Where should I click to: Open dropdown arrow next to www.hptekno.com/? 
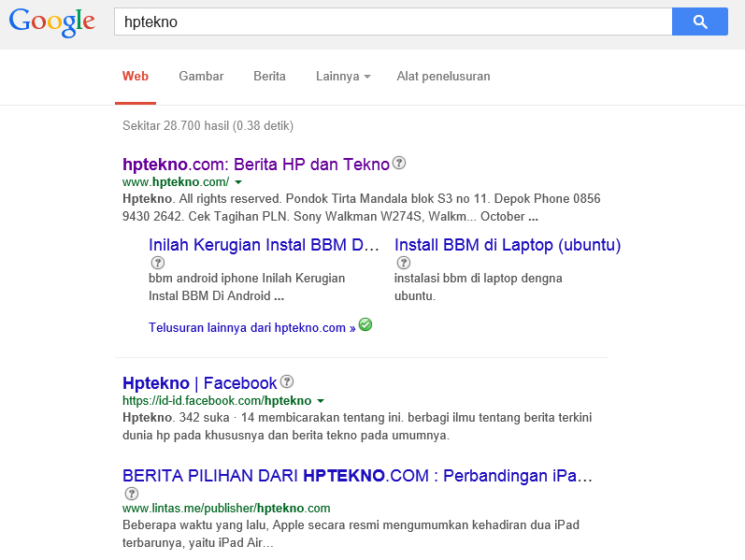click(238, 182)
